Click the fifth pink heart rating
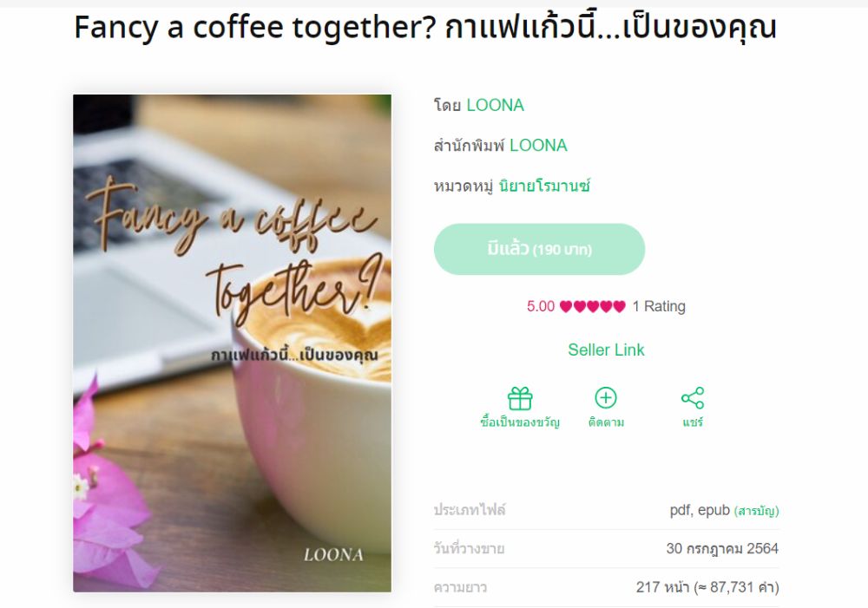Screen dimensions: 868x608 coord(620,306)
